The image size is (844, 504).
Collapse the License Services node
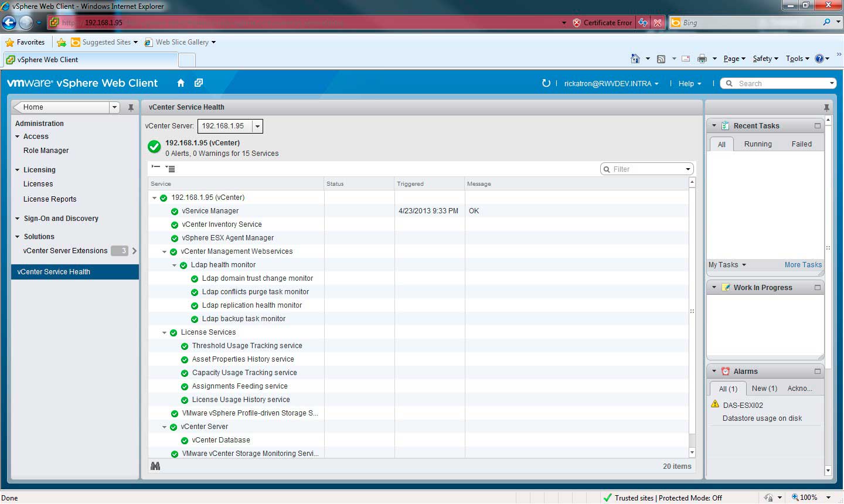tap(165, 332)
